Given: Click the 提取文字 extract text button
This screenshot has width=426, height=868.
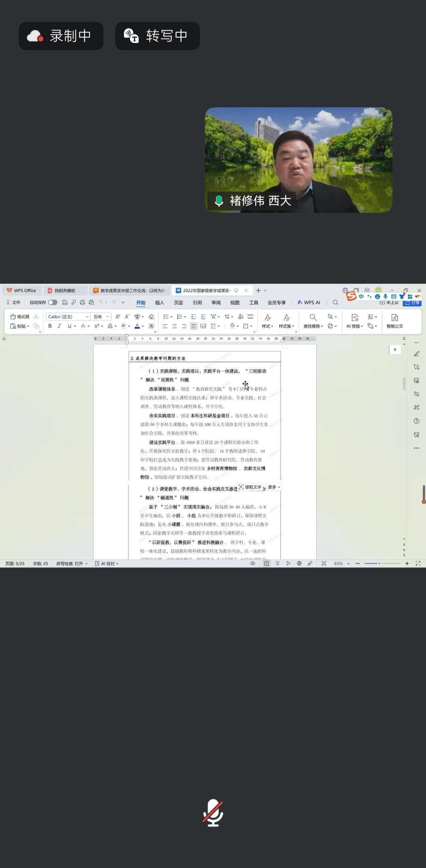Looking at the screenshot, I should click(250, 487).
